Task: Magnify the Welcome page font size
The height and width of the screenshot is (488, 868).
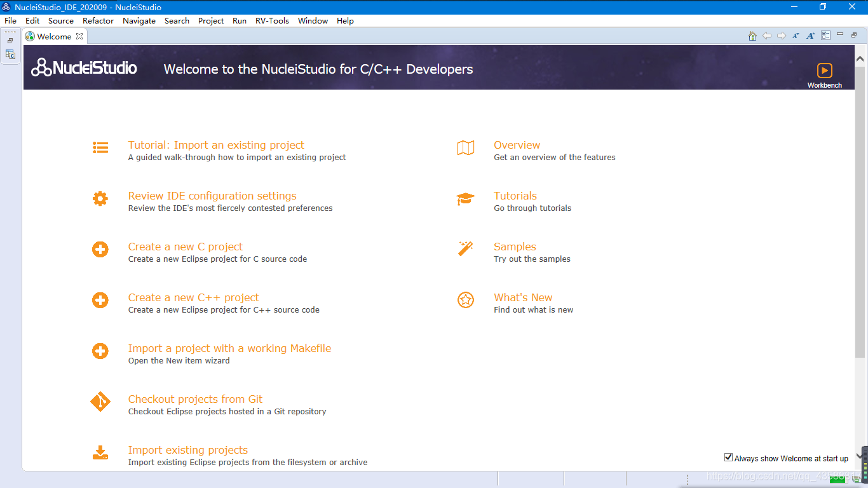Action: 811,36
